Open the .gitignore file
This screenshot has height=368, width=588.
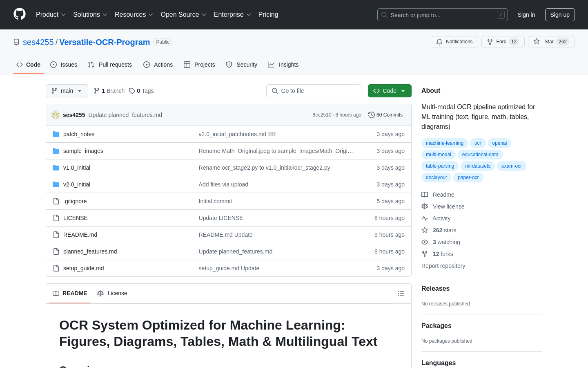click(x=75, y=201)
